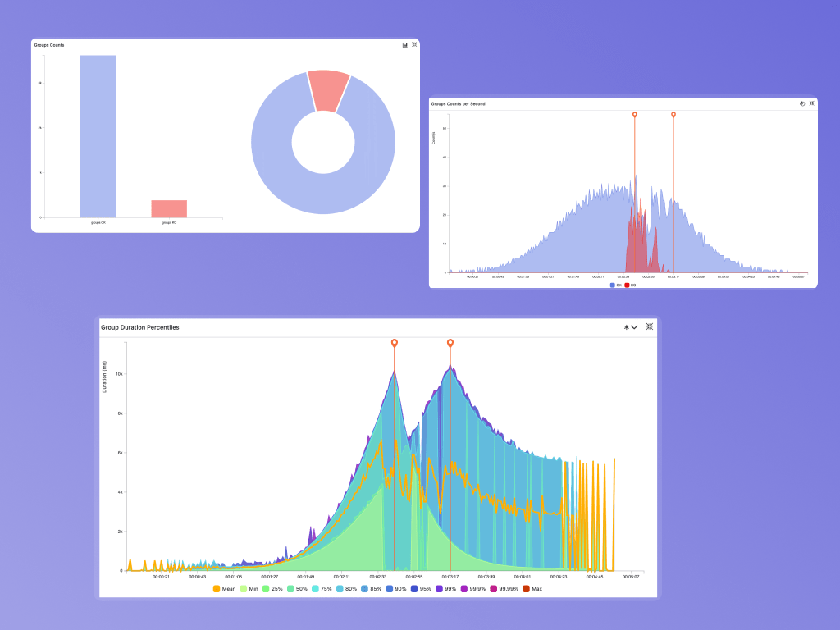Click second marker pin in Groups Counts per Second

click(673, 115)
